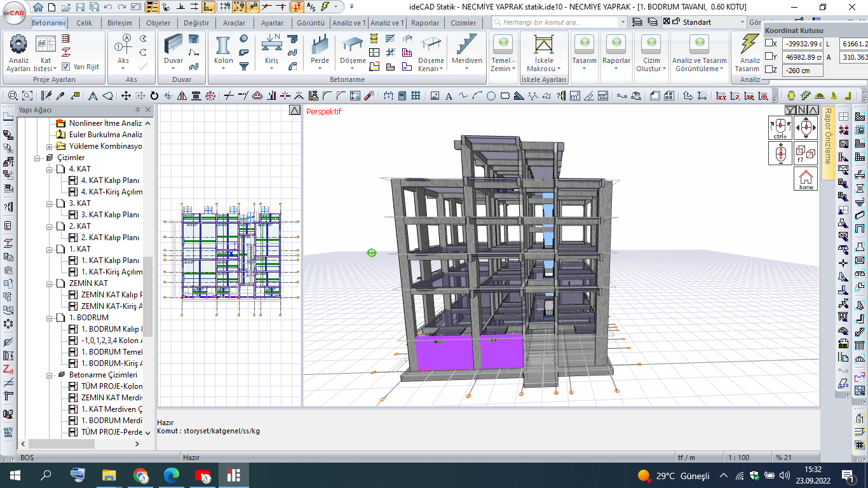Open the Kat listesi dropdown
The height and width of the screenshot is (488, 868).
pyautogui.click(x=46, y=64)
